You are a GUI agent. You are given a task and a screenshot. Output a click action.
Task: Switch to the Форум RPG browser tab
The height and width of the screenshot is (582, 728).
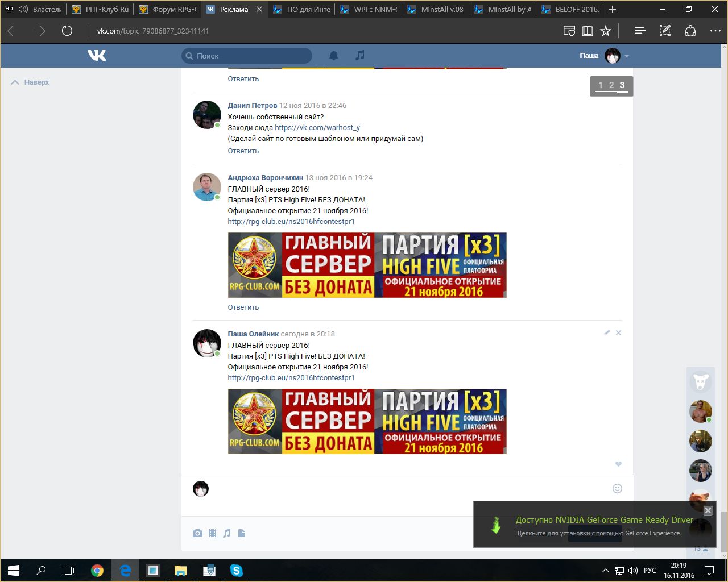(x=168, y=9)
